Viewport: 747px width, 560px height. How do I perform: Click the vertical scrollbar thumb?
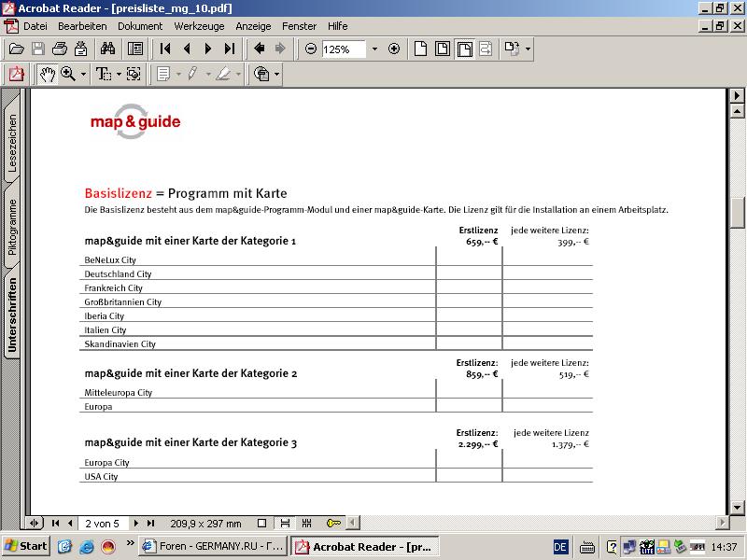click(x=737, y=213)
